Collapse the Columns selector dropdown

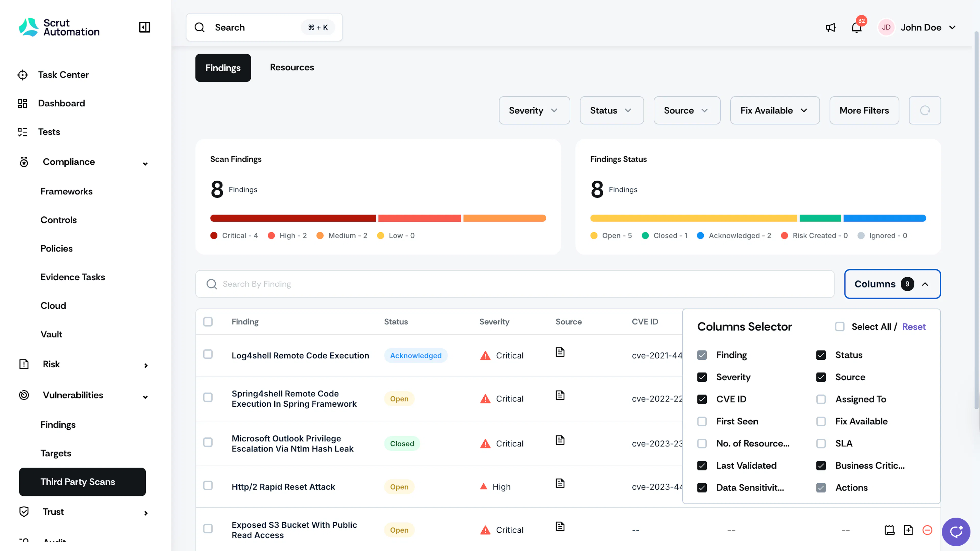[892, 284]
